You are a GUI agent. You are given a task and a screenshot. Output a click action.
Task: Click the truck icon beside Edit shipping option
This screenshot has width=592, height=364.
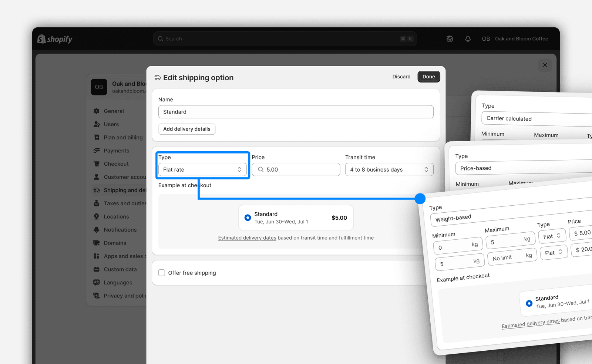[x=158, y=78]
